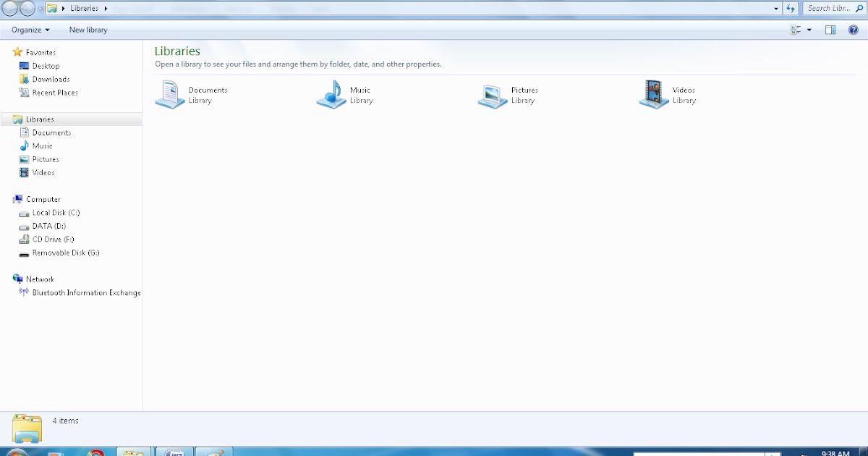Click the Libraries icon in the details pane
Viewport: 868px width, 456px height.
(27, 428)
